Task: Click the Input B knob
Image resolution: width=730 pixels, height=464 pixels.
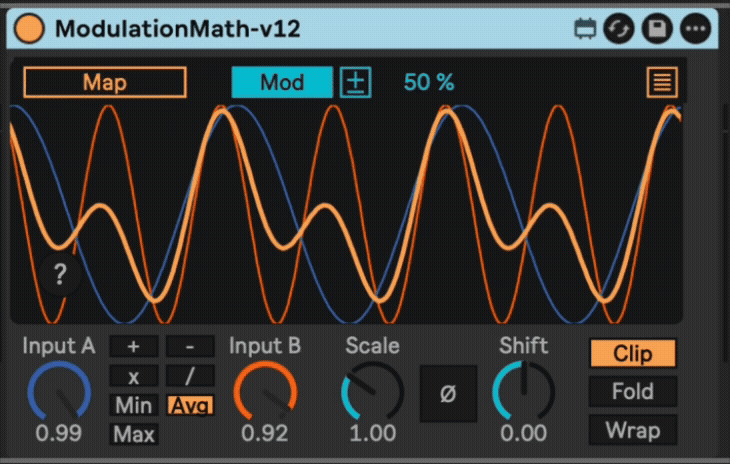Action: [x=265, y=391]
